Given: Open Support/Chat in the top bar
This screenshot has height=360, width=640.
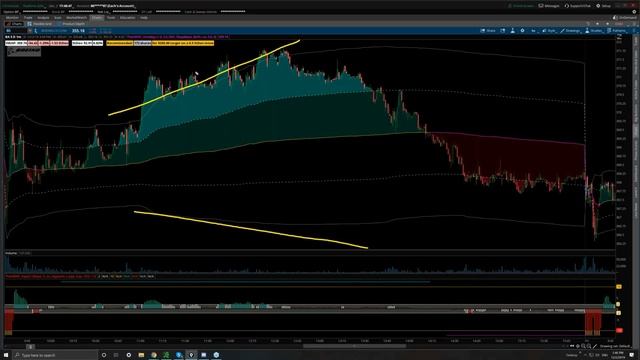Looking at the screenshot, I should pyautogui.click(x=578, y=6).
